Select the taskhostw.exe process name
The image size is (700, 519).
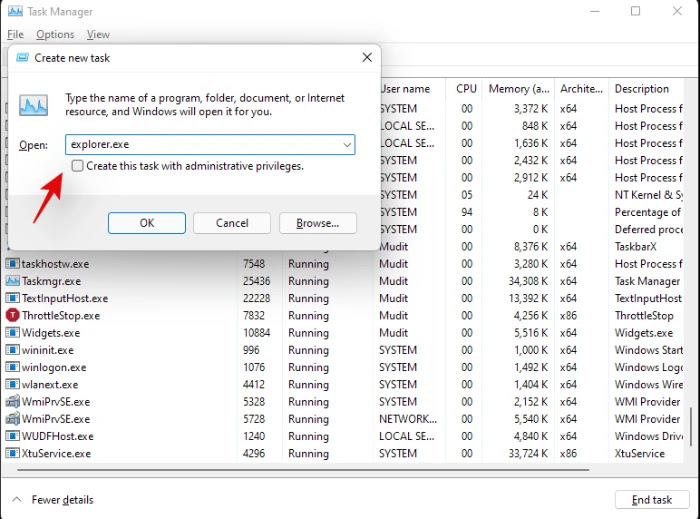[55, 264]
